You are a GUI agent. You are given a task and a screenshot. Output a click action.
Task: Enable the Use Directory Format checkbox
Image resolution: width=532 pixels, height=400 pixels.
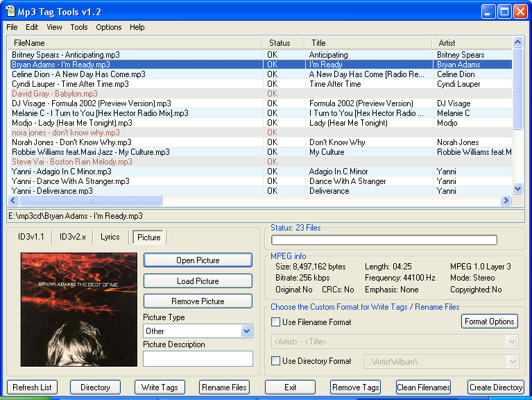[x=275, y=360]
